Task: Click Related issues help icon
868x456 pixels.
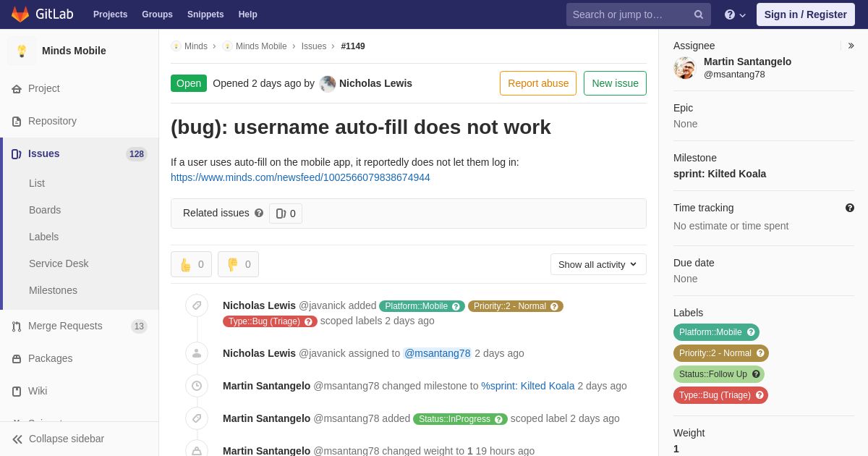Action: [x=259, y=213]
